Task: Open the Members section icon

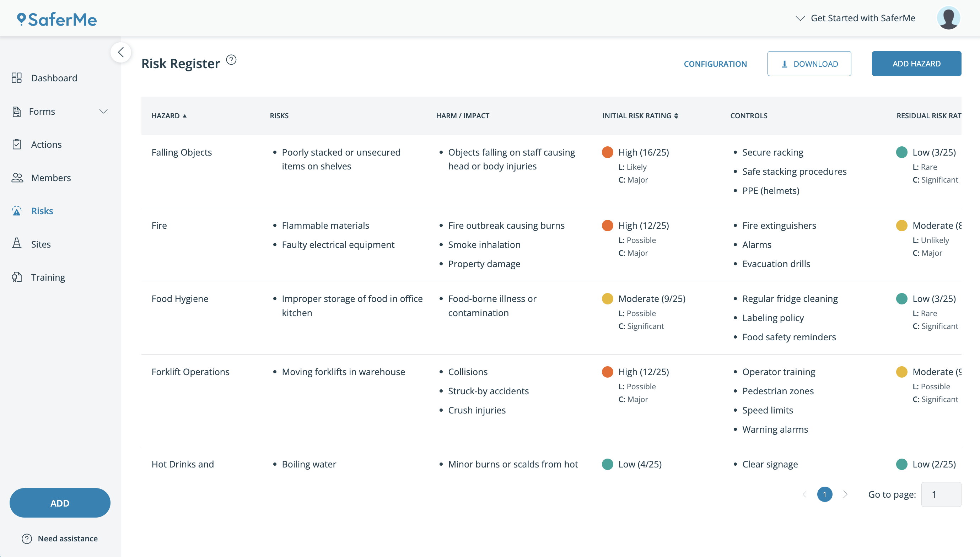Action: [x=17, y=178]
